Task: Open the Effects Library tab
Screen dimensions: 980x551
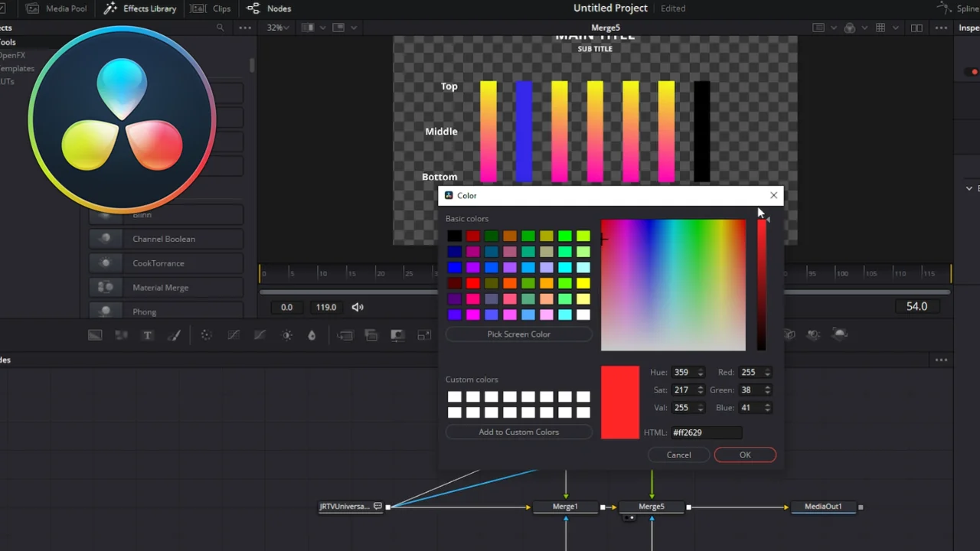Action: (x=140, y=8)
